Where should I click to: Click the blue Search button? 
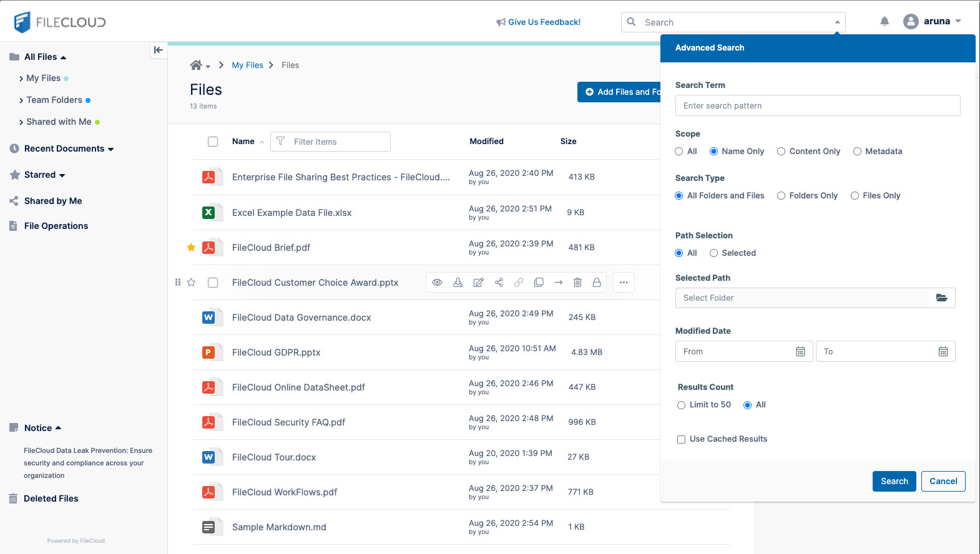coord(894,481)
